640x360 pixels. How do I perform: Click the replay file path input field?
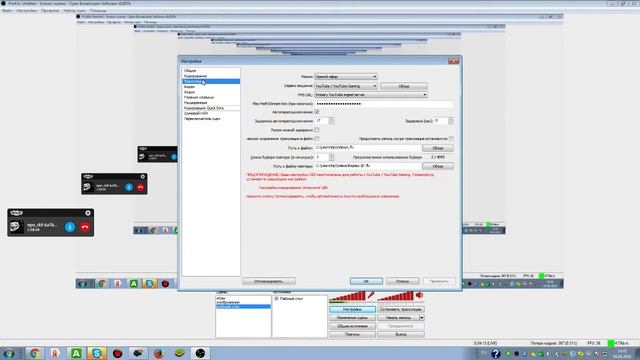click(368, 166)
